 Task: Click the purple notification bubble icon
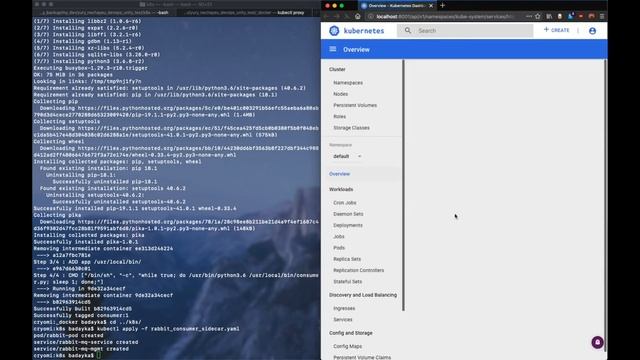598,342
